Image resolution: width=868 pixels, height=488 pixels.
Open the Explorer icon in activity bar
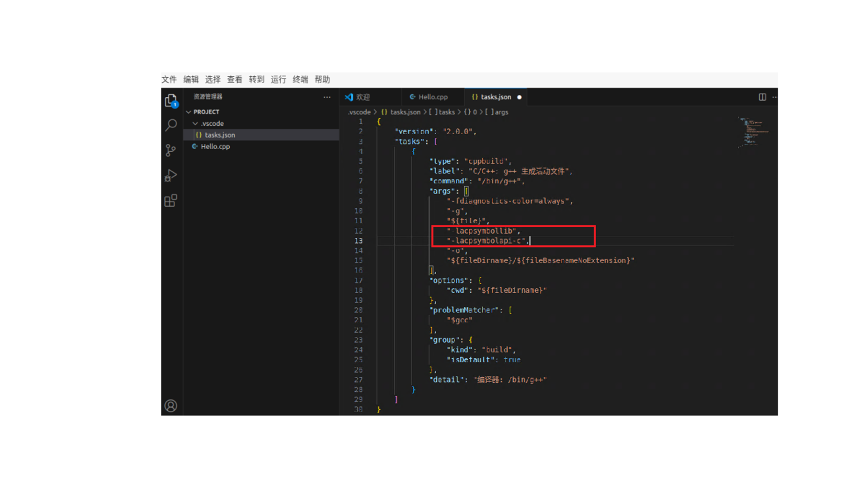click(171, 100)
